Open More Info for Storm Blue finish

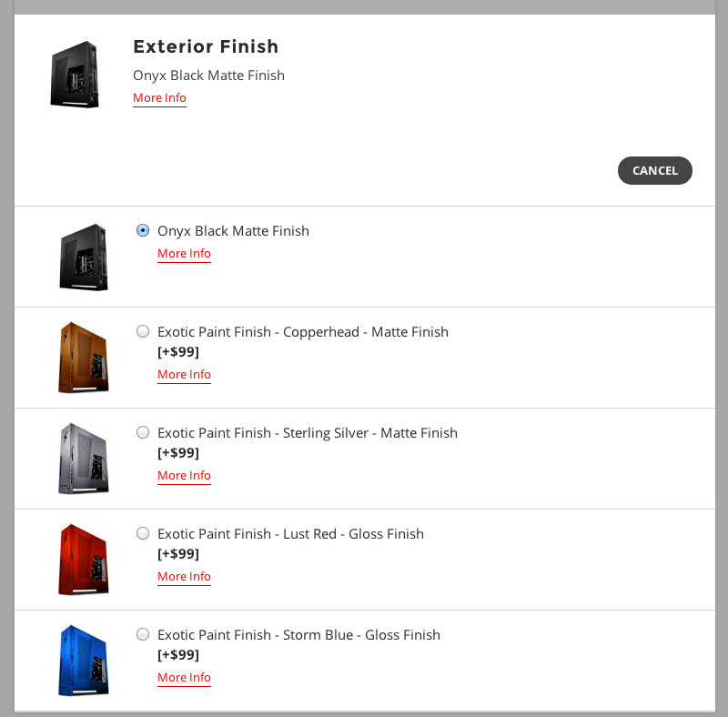(184, 678)
